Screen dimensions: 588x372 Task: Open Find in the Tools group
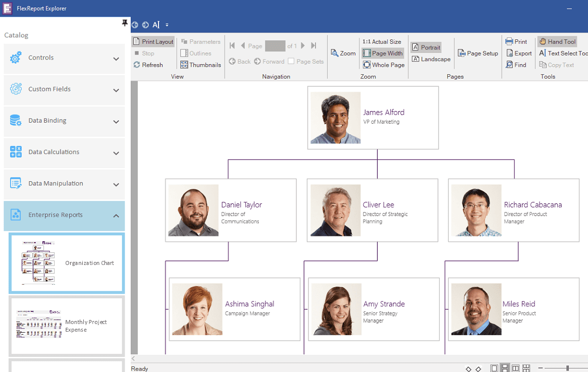516,65
